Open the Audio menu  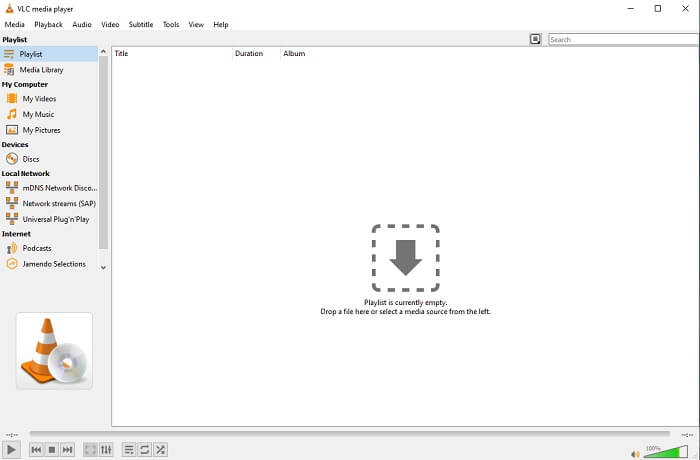pos(82,25)
